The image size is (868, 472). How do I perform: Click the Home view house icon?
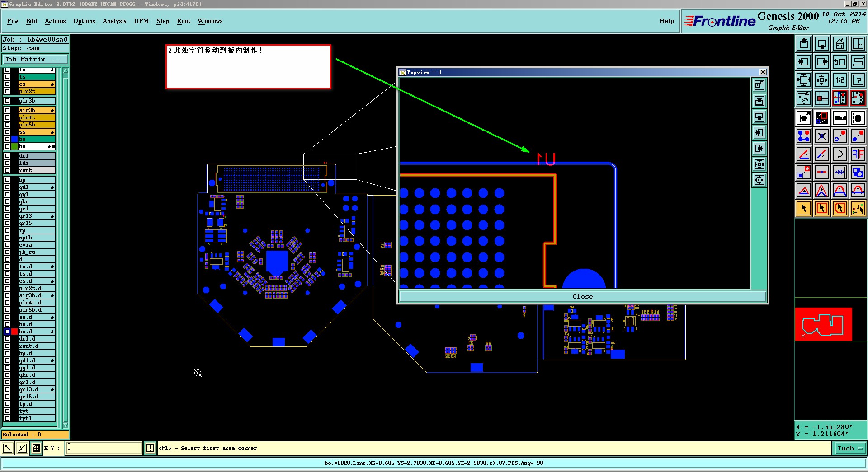point(840,44)
